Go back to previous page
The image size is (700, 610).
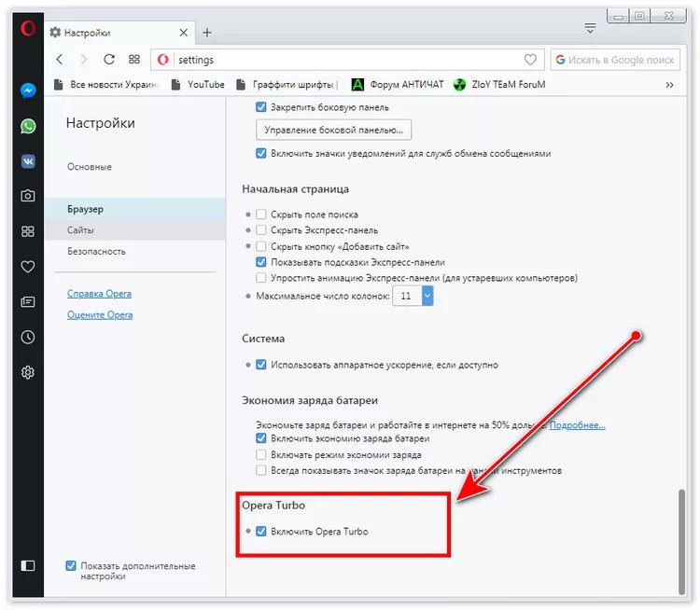[60, 60]
